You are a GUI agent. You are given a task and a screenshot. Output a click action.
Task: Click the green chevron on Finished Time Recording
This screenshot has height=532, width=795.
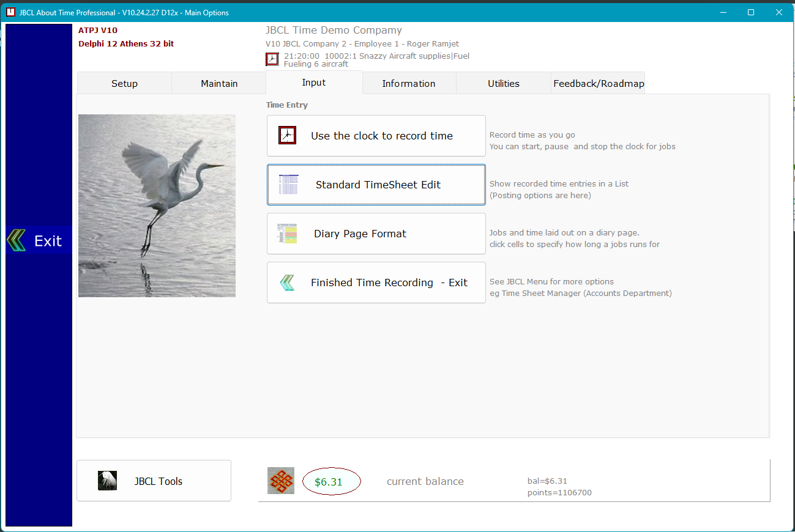coord(287,283)
